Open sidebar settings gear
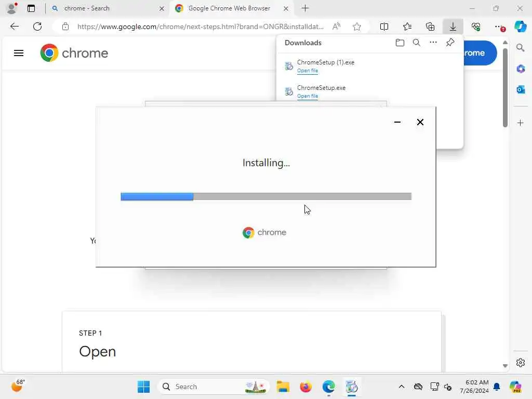This screenshot has width=532, height=399. click(521, 363)
